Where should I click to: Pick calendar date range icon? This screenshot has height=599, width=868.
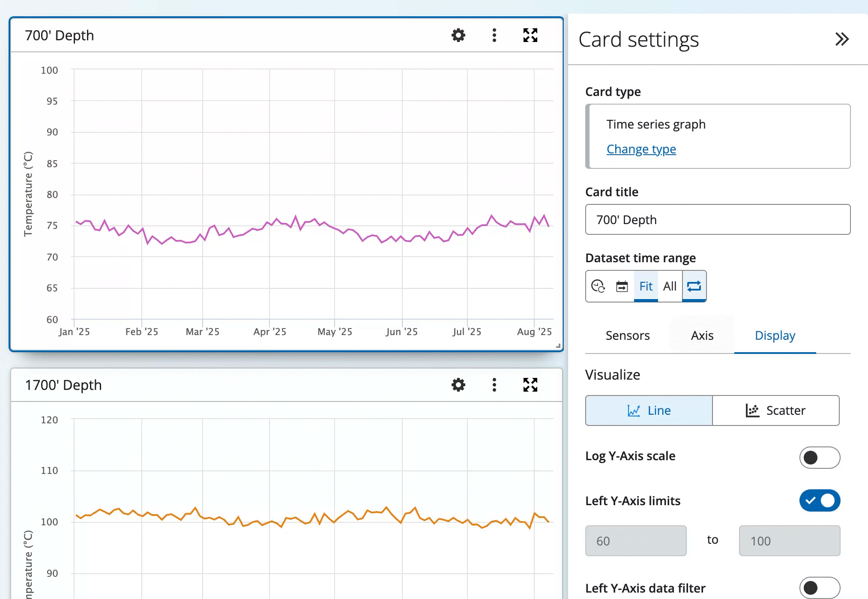coord(622,286)
